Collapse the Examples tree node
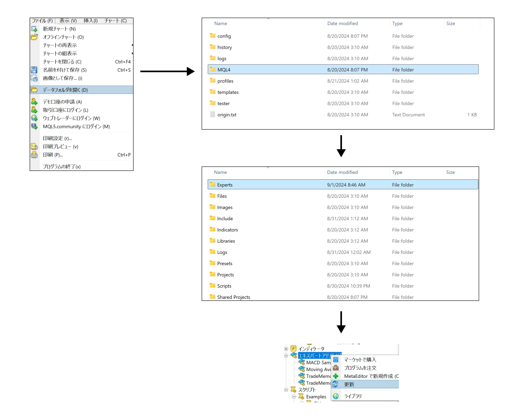 (x=294, y=397)
